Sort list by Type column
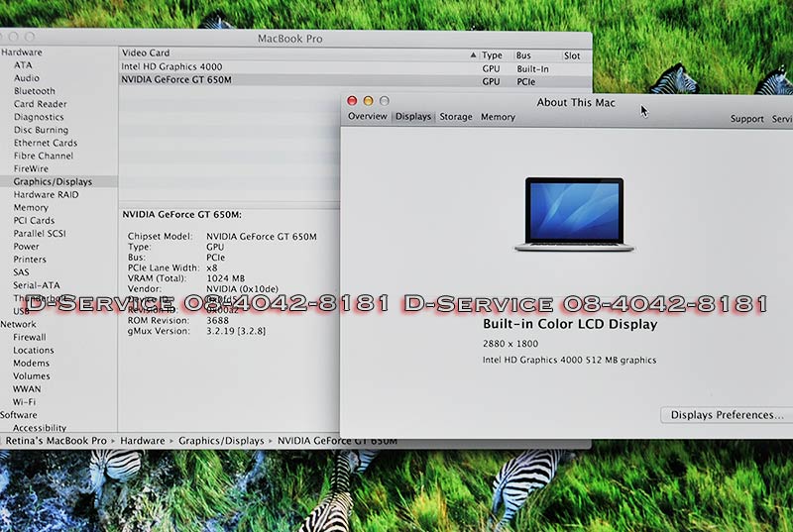The width and height of the screenshot is (793, 532). tap(492, 55)
